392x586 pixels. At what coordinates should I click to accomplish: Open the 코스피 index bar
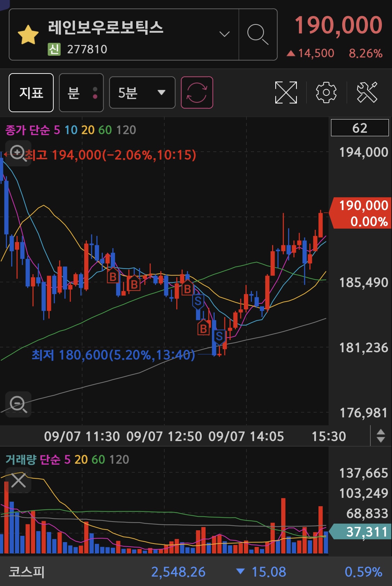pos(196,572)
